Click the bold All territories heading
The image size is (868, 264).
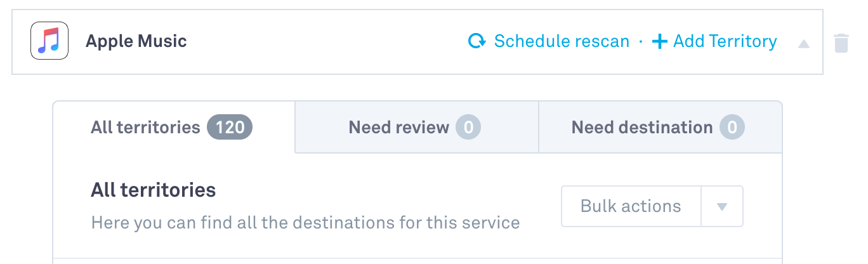click(x=154, y=190)
